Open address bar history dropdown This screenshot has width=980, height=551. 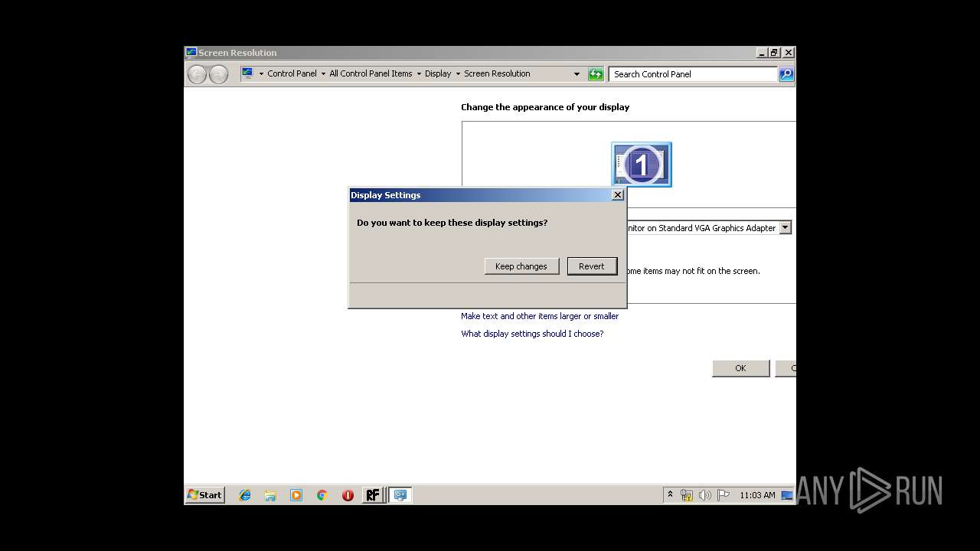coord(577,74)
